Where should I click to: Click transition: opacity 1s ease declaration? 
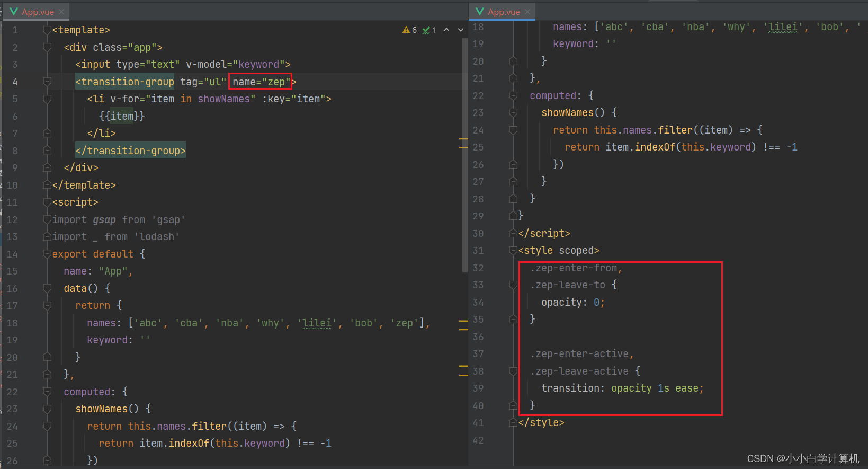coord(623,388)
